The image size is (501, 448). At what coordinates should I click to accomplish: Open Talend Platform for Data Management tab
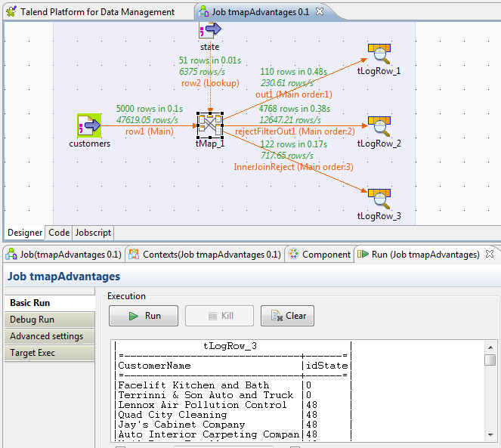(x=97, y=12)
